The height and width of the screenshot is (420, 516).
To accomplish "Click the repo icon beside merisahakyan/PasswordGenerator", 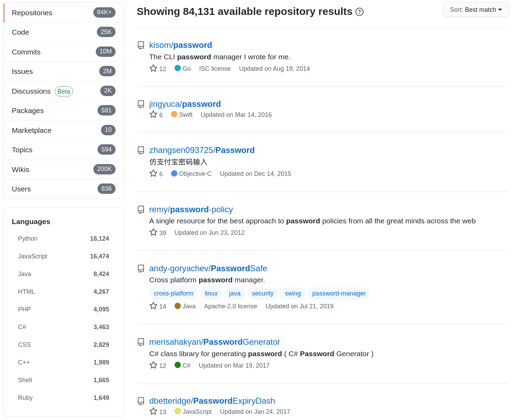I will [x=141, y=342].
